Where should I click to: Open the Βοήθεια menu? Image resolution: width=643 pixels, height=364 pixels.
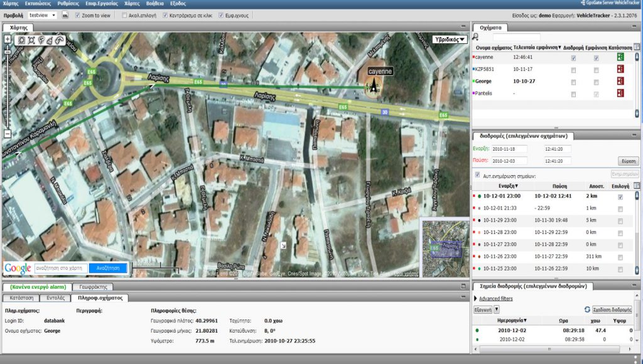[x=154, y=3]
